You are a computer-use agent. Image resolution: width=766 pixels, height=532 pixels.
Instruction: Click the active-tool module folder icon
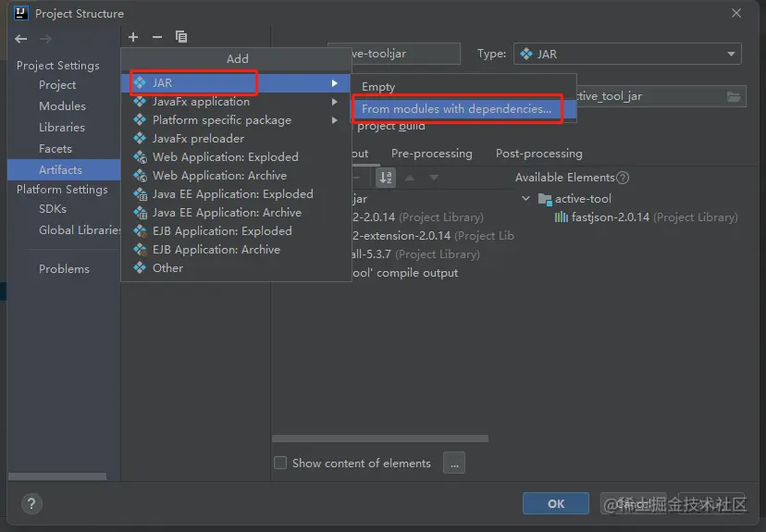tap(545, 199)
